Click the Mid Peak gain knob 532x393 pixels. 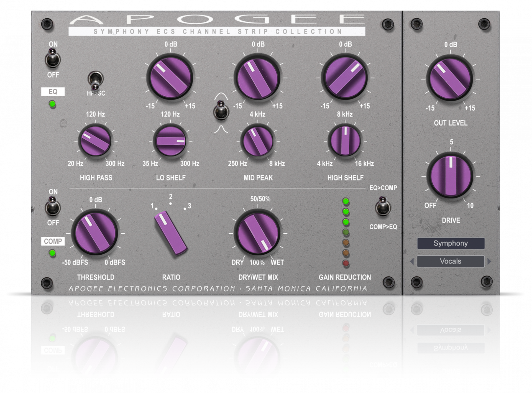(257, 78)
